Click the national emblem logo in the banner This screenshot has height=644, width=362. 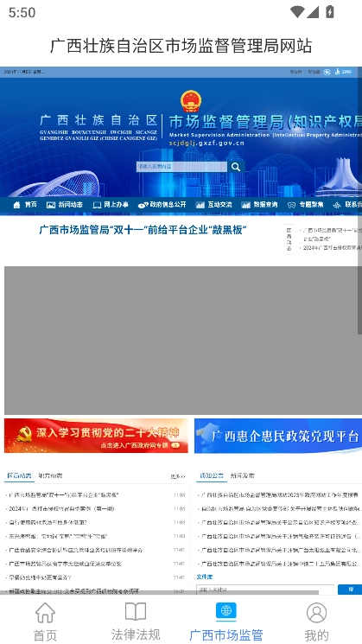(191, 101)
